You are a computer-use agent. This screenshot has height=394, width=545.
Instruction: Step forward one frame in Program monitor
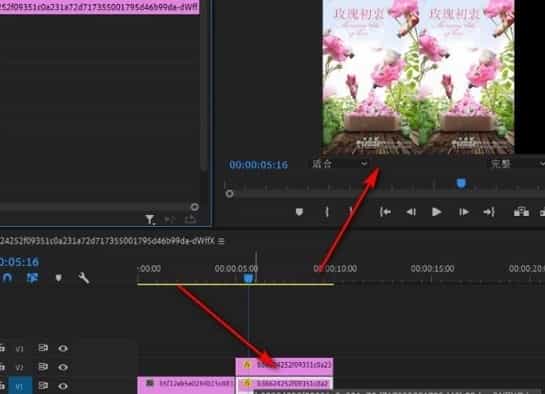pyautogui.click(x=464, y=212)
